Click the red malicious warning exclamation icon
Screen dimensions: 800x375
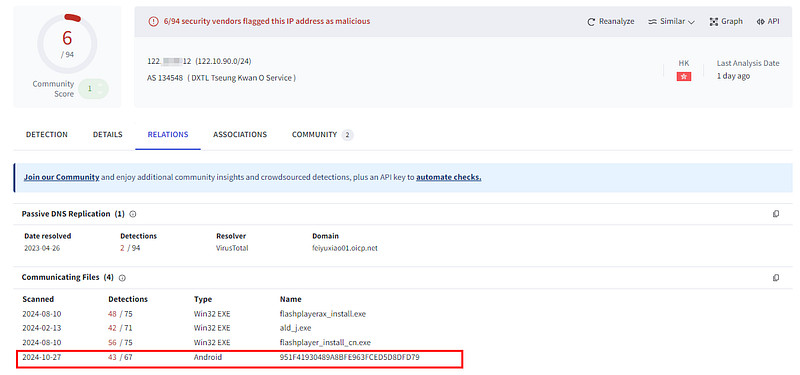[x=153, y=21]
